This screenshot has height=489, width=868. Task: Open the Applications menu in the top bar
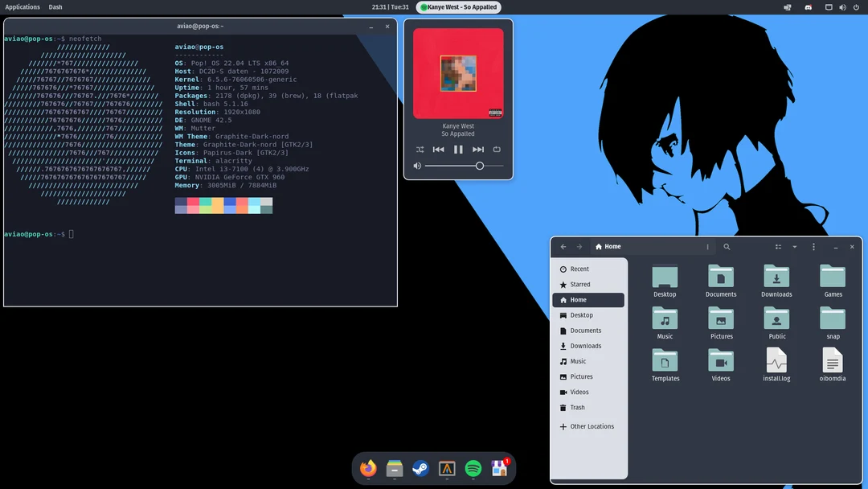23,6
